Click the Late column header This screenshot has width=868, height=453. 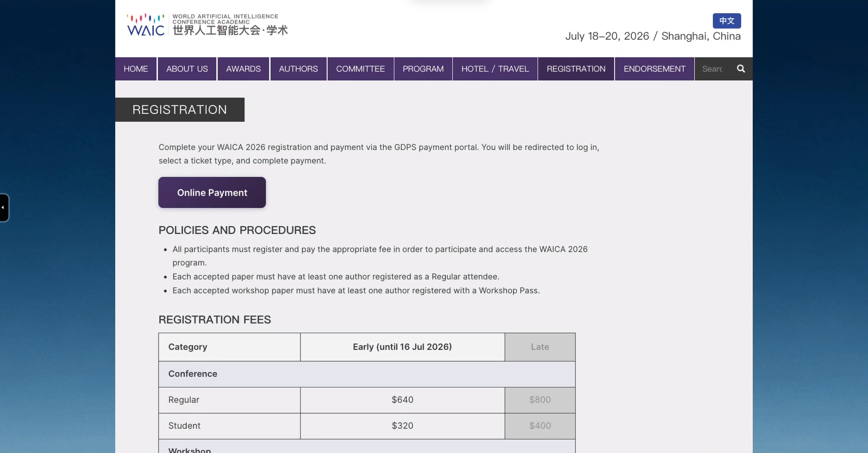[540, 347]
